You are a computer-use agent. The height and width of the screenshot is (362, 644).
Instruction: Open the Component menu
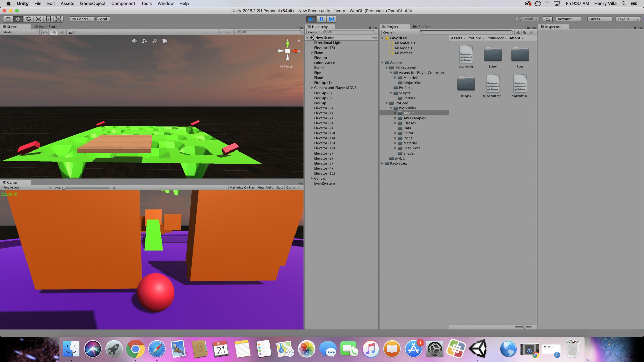[x=123, y=3]
